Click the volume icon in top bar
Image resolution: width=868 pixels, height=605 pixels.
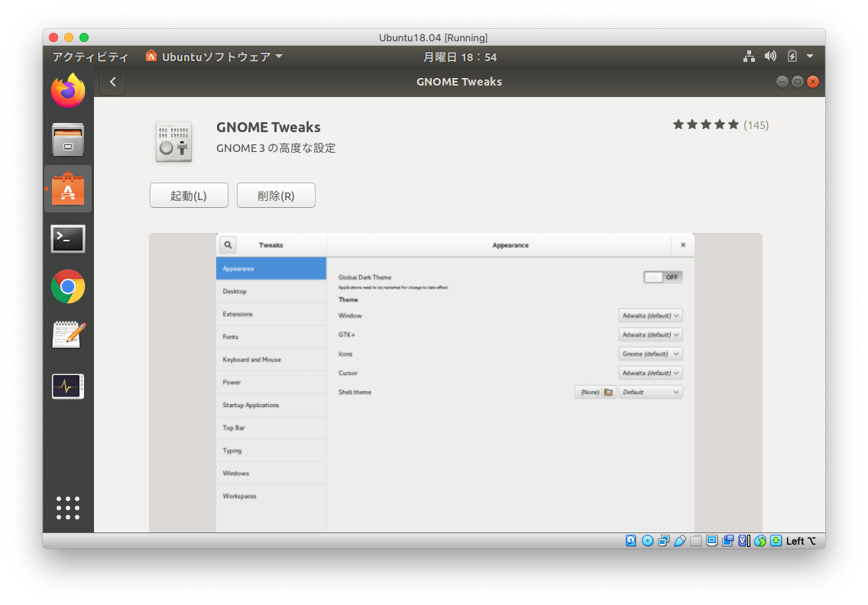(x=770, y=57)
